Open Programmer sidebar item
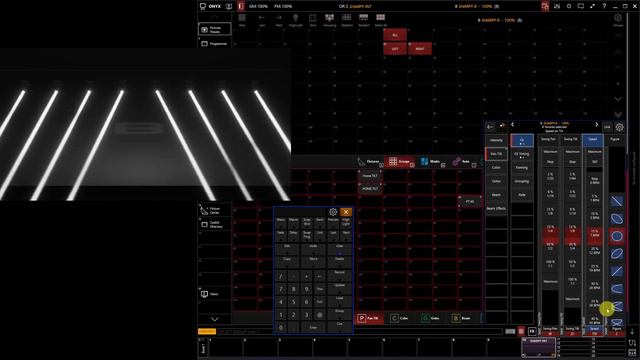Screen dimensions: 640x360 [215, 44]
